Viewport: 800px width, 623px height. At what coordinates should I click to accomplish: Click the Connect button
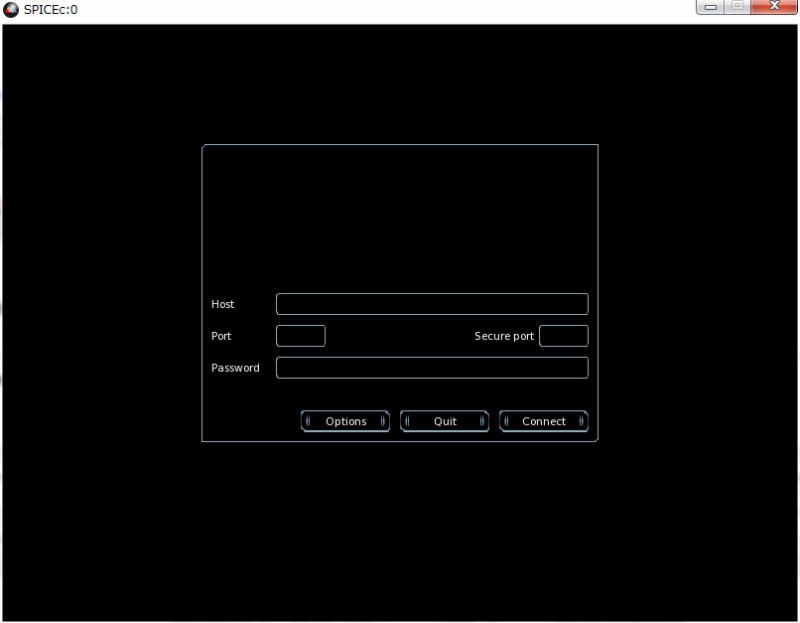click(x=544, y=421)
